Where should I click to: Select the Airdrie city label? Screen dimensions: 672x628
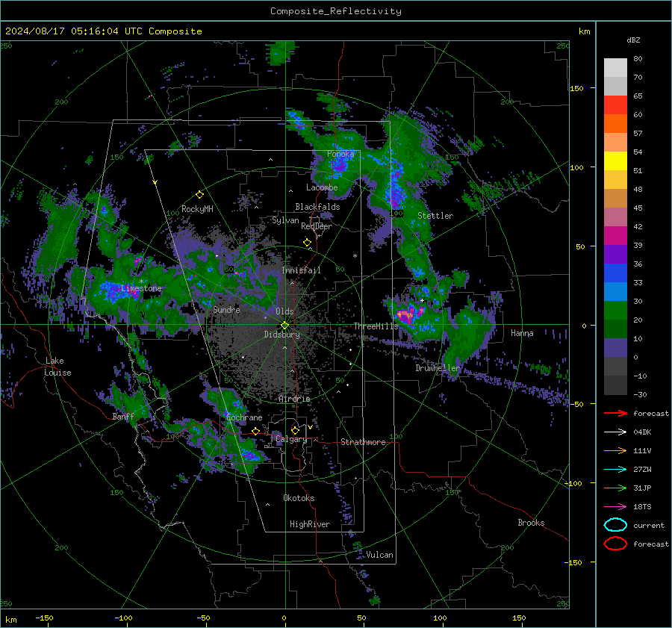[x=294, y=399]
